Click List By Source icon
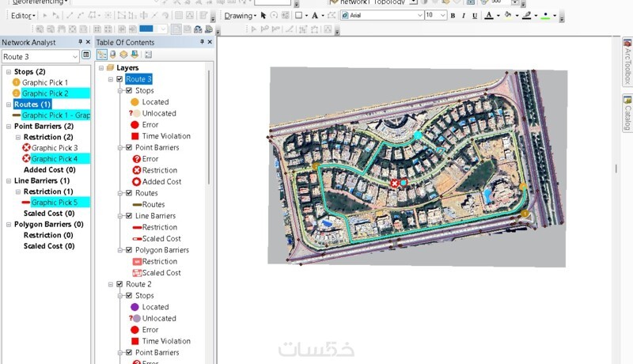The image size is (633, 364). pyautogui.click(x=112, y=55)
